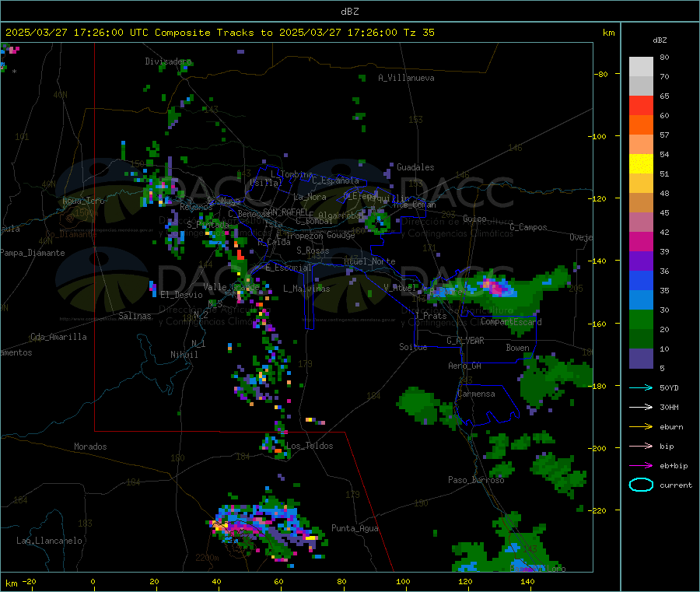Click the Agua_Toro place label
This screenshot has height=592, width=700.
click(83, 201)
